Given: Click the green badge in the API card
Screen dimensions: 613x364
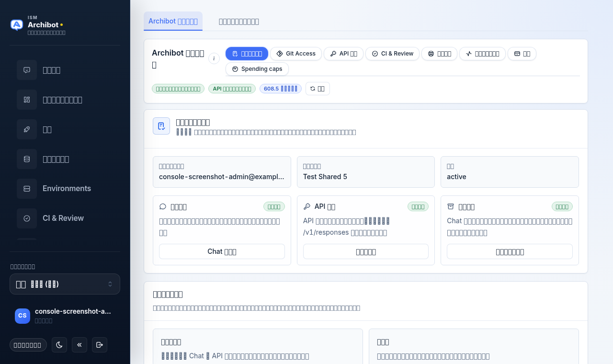Looking at the screenshot, I should click(418, 206).
